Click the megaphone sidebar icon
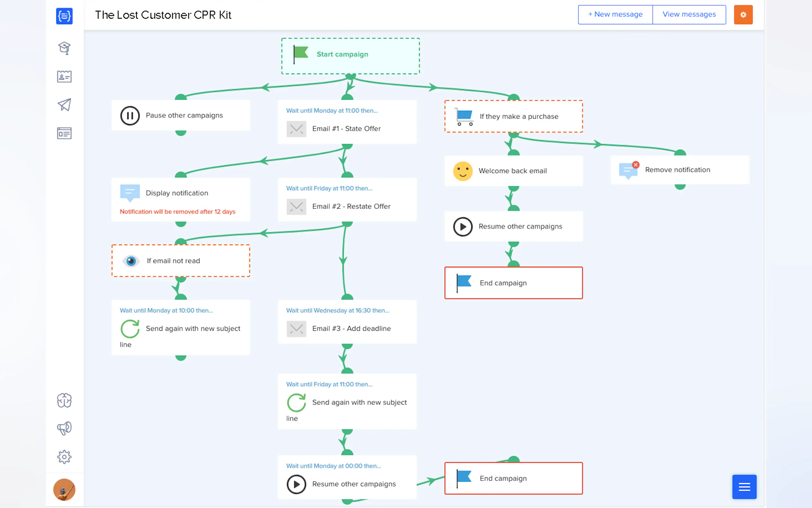812x508 pixels. tap(64, 428)
